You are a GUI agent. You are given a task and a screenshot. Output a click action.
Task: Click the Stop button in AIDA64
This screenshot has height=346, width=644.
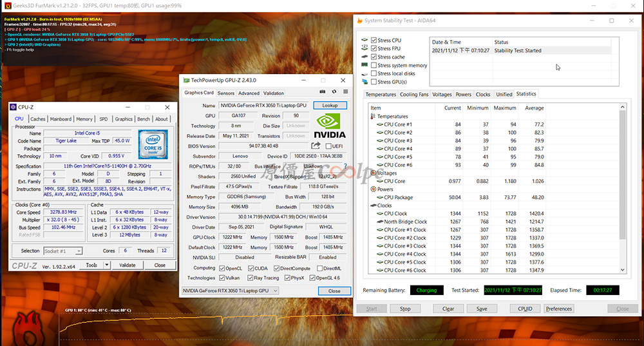coord(405,309)
